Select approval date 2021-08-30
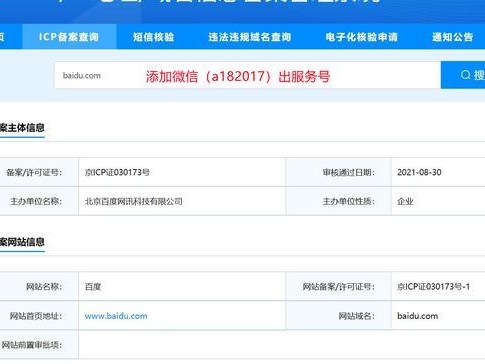This screenshot has height=364, width=485. pos(419,172)
